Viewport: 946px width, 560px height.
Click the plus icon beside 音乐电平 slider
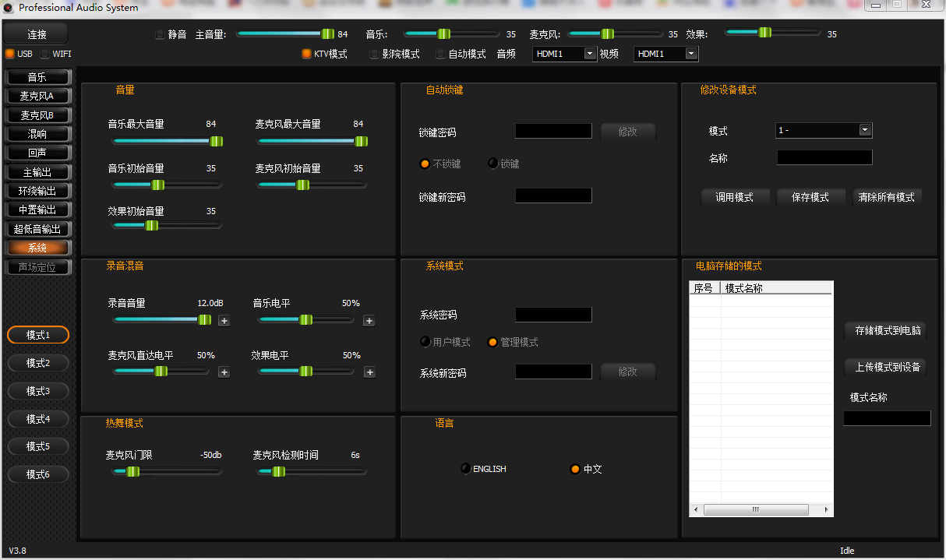click(x=369, y=320)
